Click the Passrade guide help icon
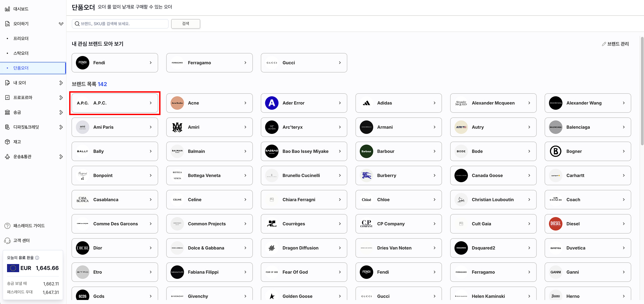Image resolution: width=644 pixels, height=304 pixels. coord(7,226)
